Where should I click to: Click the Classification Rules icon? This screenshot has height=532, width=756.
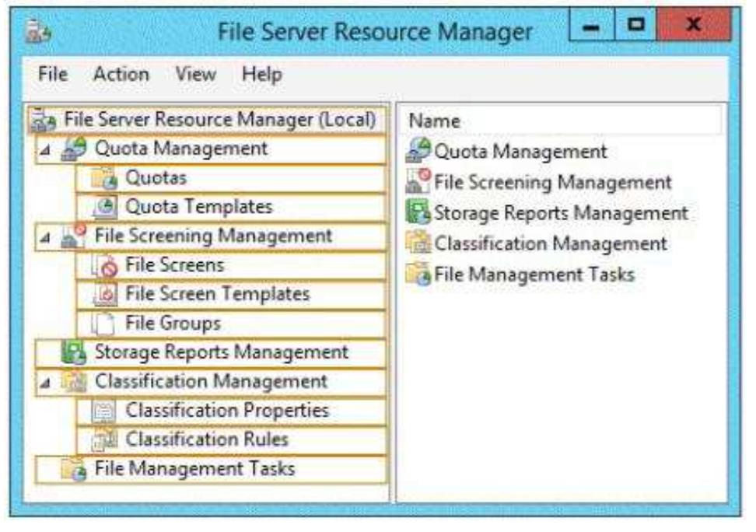click(104, 440)
